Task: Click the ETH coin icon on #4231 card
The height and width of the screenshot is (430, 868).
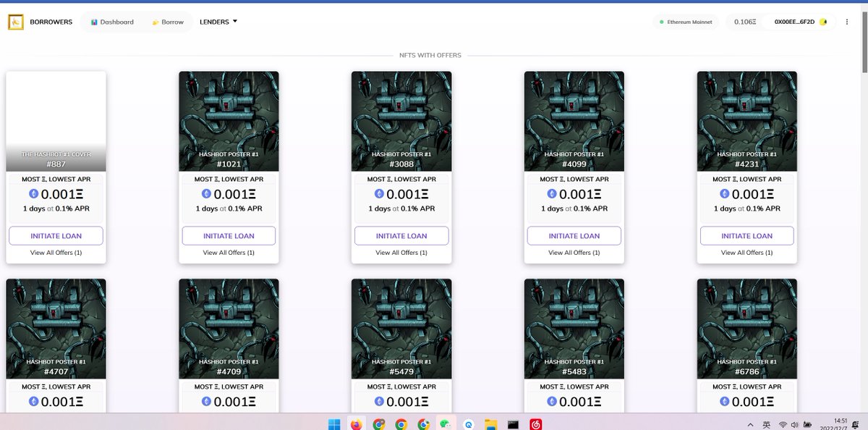Action: (x=725, y=194)
